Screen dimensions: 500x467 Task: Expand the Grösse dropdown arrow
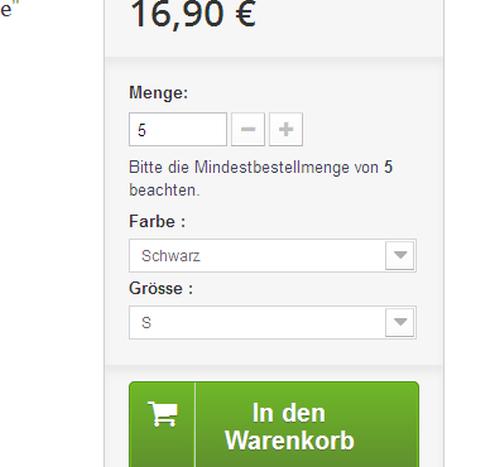coord(400,322)
